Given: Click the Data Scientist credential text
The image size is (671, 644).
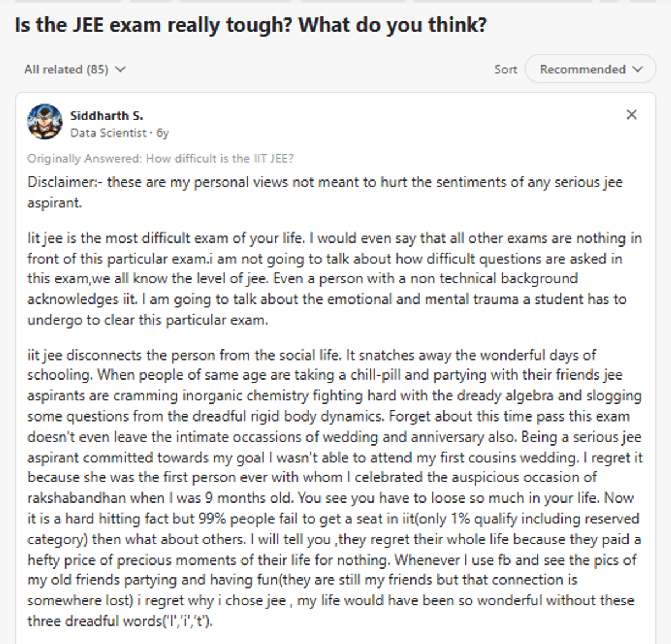Looking at the screenshot, I should pos(108,133).
